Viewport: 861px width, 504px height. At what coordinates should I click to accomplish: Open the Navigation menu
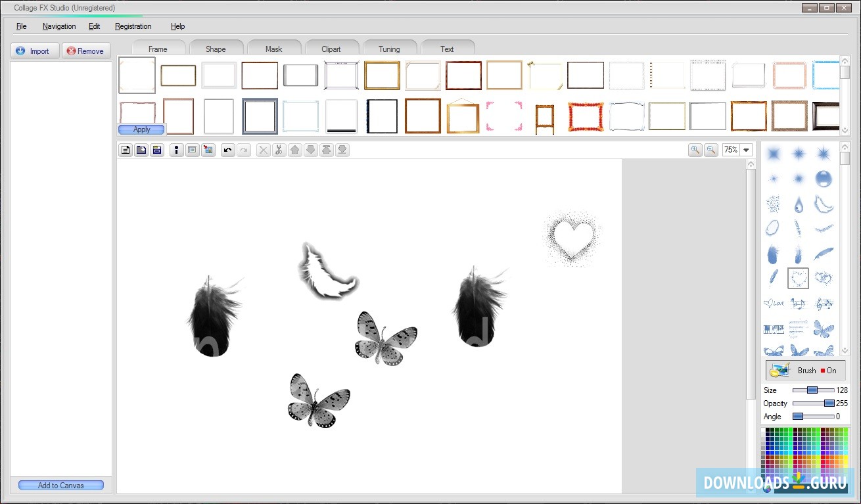pyautogui.click(x=59, y=26)
